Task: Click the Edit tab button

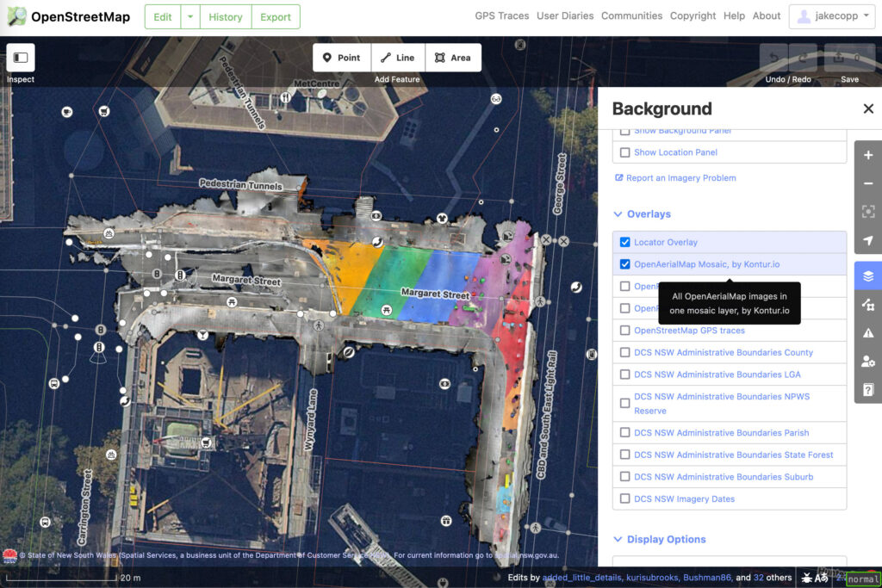Action: coord(163,17)
